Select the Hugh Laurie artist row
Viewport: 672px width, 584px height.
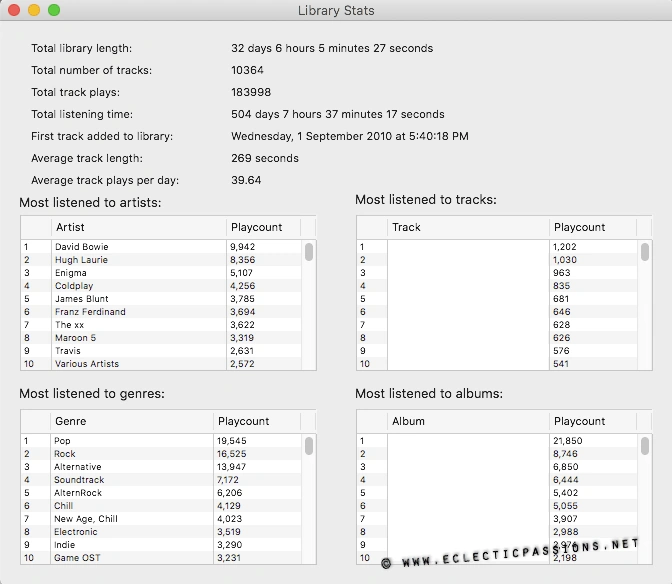[x=161, y=260]
